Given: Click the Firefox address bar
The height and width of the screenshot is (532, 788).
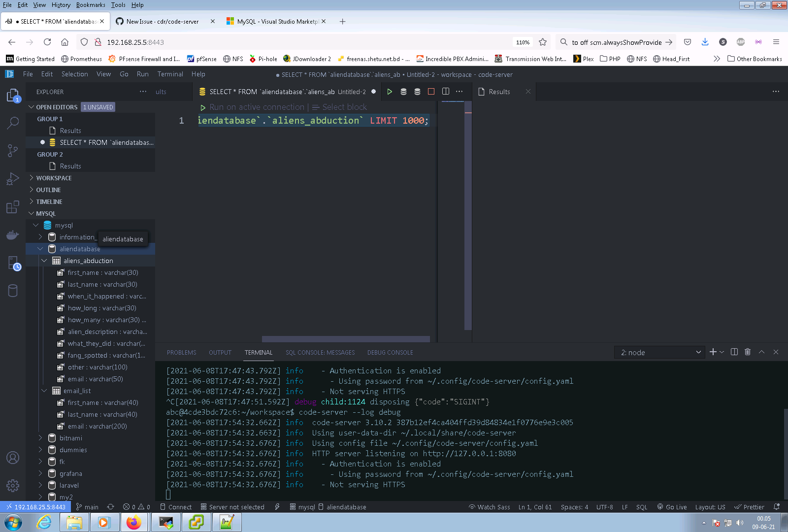Looking at the screenshot, I should click(305, 42).
